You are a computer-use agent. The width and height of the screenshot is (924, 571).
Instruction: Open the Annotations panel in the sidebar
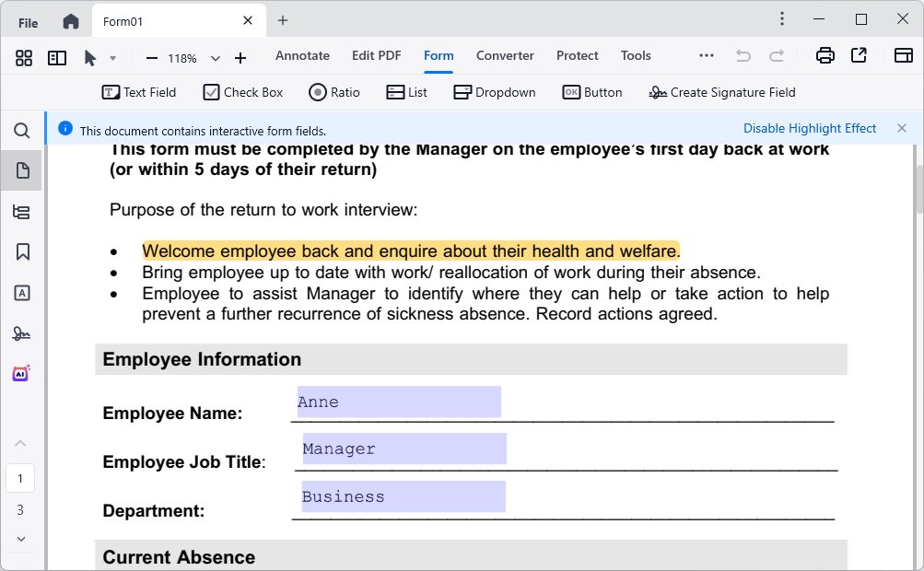21,293
